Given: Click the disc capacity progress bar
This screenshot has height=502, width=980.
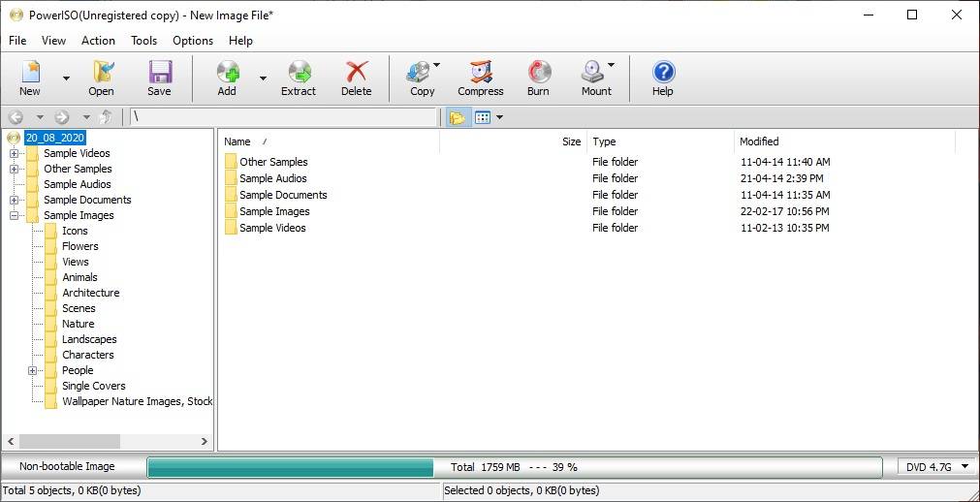Looking at the screenshot, I should 515,467.
